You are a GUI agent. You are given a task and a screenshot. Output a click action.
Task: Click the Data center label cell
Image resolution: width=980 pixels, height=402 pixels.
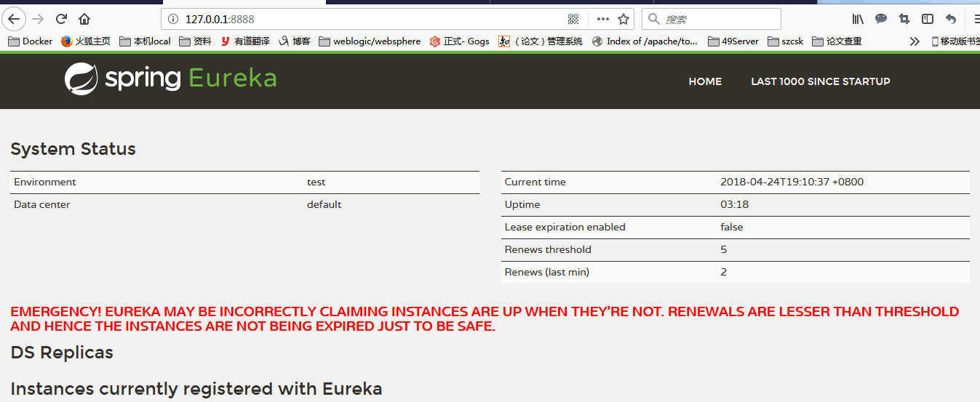click(x=42, y=204)
